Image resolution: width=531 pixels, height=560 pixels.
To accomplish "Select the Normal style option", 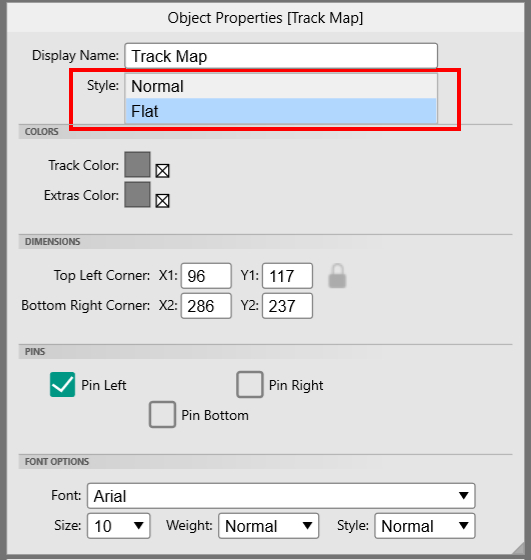I will (281, 86).
